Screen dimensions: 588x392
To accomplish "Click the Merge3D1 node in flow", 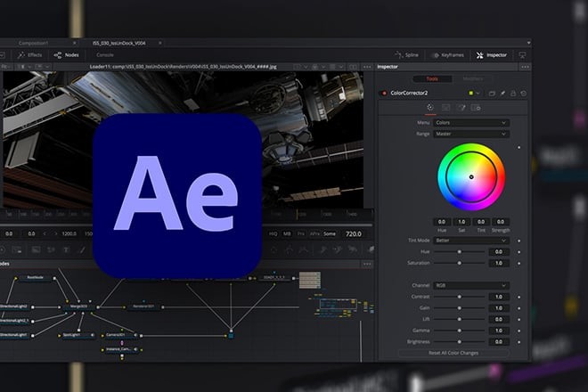I will click(78, 306).
